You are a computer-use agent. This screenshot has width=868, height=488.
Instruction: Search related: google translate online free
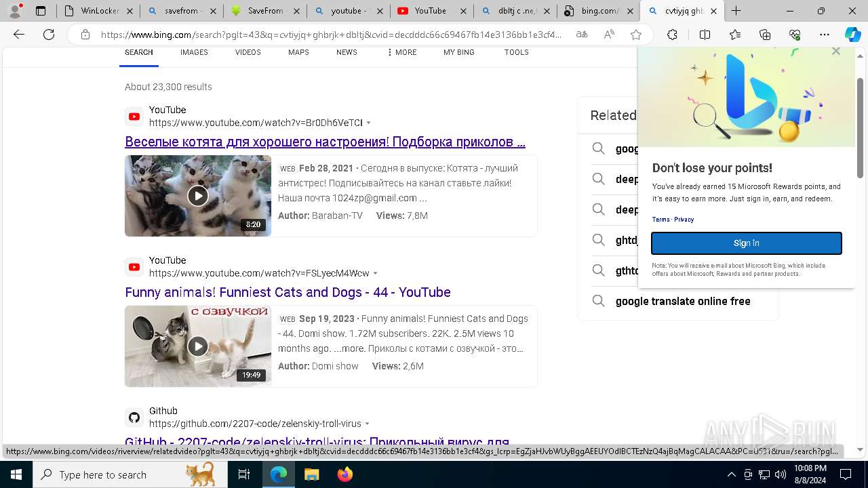pos(683,301)
